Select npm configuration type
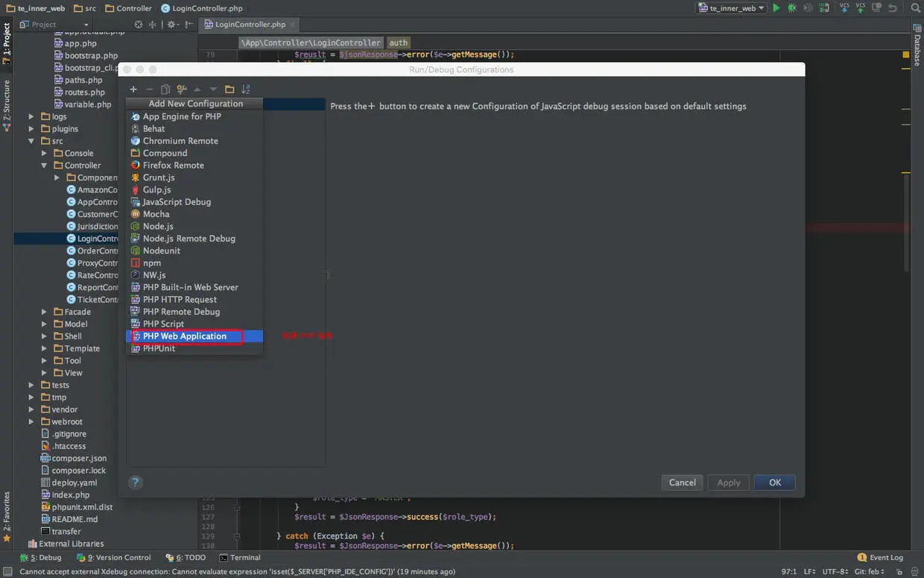 [194, 263]
